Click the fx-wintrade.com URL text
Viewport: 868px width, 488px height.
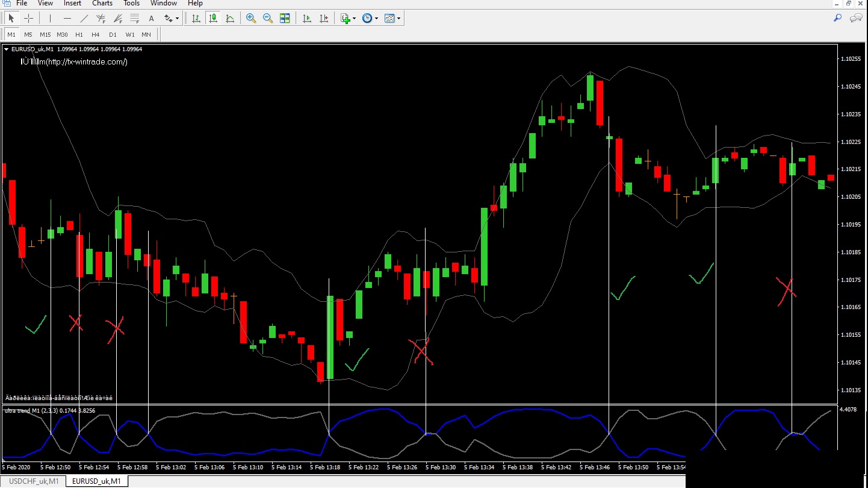click(87, 61)
